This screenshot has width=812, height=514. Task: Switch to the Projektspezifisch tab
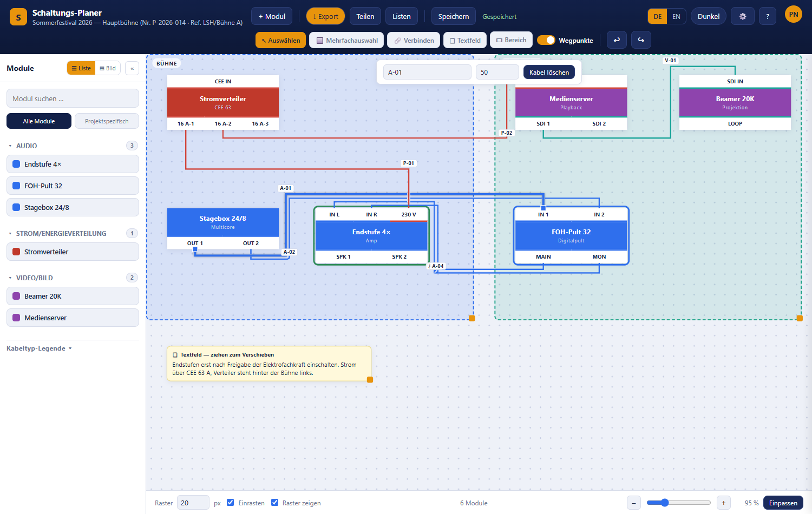pos(107,121)
